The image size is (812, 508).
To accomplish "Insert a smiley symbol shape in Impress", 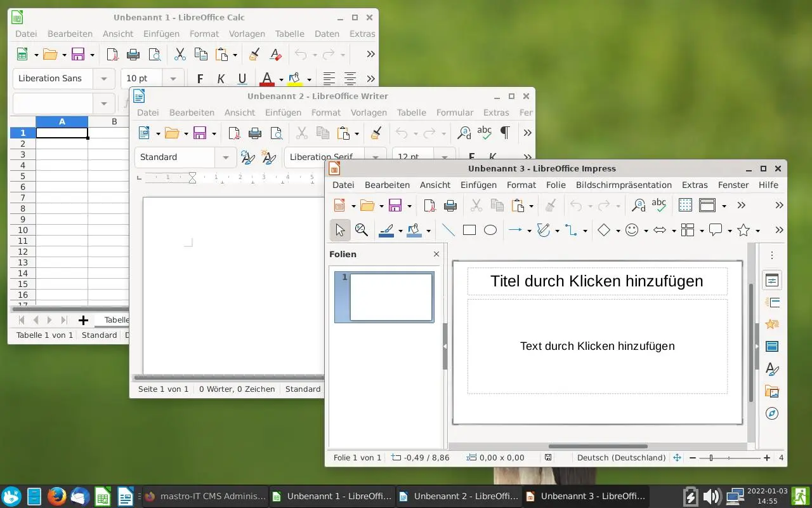I will [x=632, y=231].
